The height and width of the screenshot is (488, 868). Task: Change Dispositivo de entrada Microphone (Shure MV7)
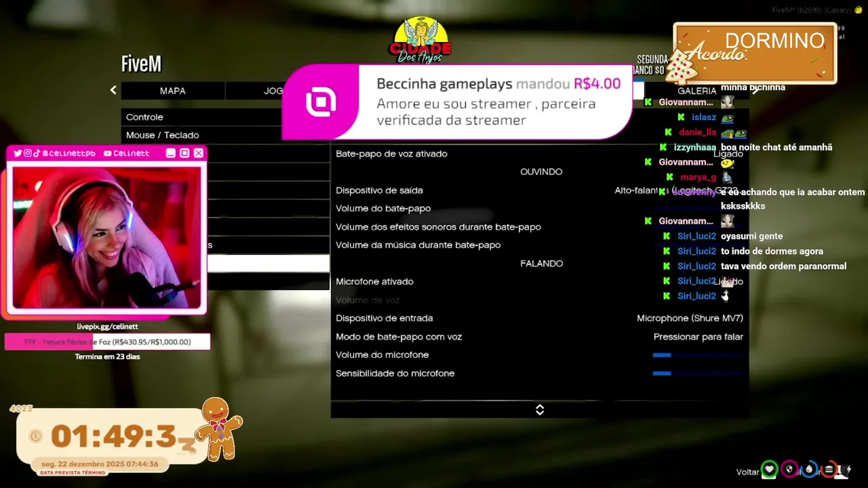[540, 318]
